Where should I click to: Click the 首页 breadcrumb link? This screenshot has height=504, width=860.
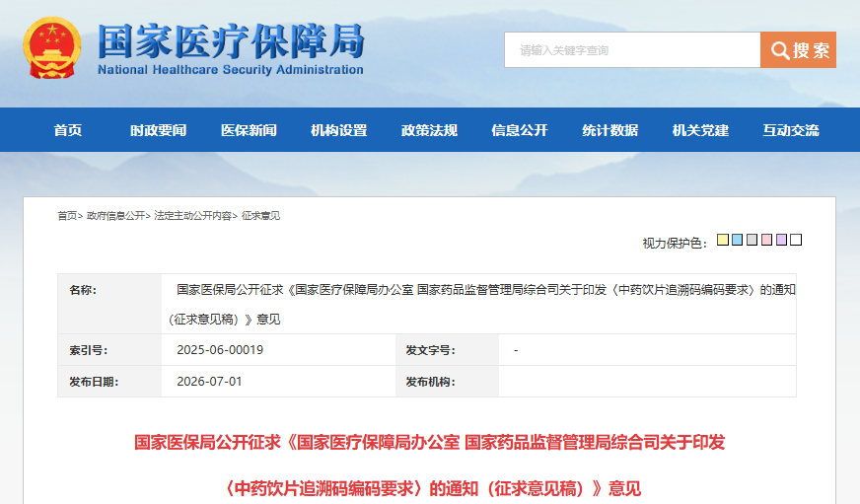(67, 216)
